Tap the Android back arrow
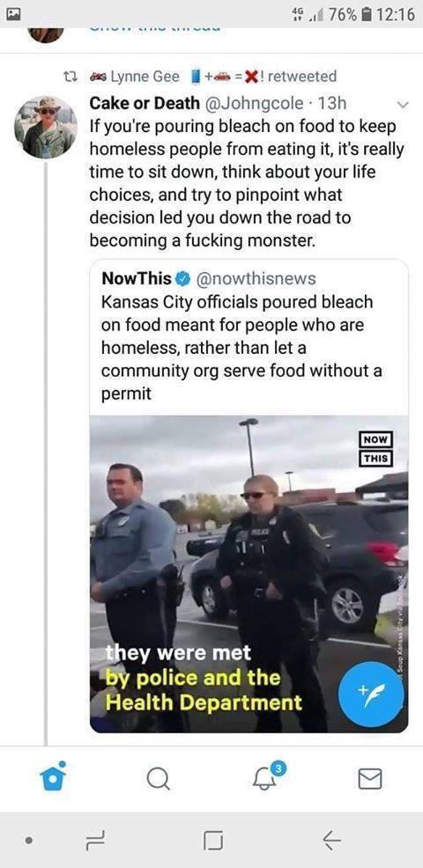Screen dimensions: 423x868 [331, 841]
